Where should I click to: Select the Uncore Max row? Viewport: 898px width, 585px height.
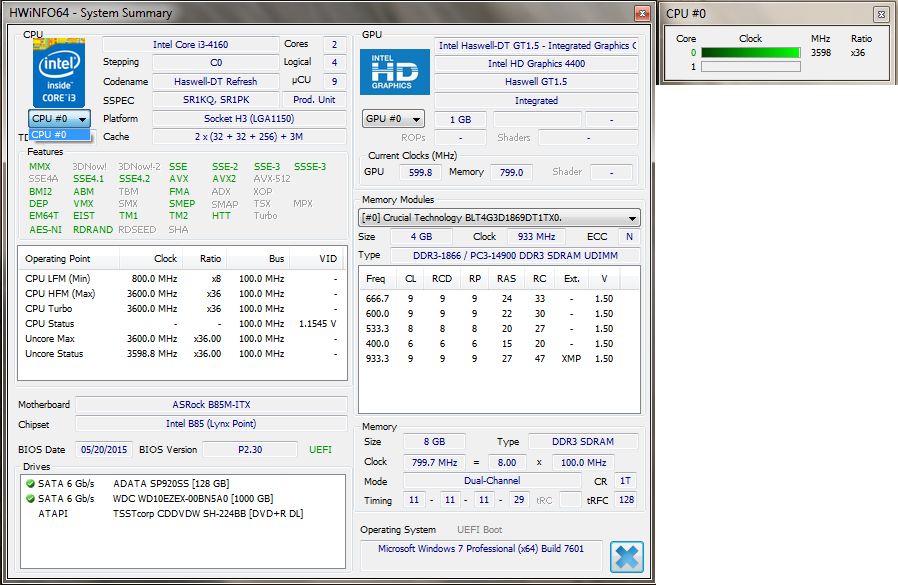coord(182,339)
